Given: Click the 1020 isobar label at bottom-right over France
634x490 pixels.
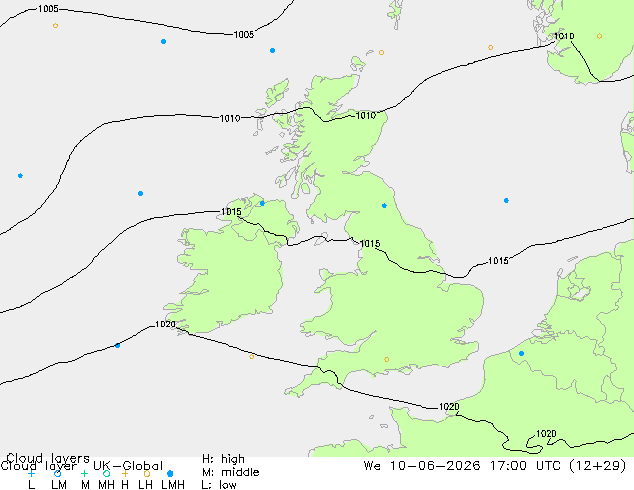Looking at the screenshot, I should [x=546, y=434].
